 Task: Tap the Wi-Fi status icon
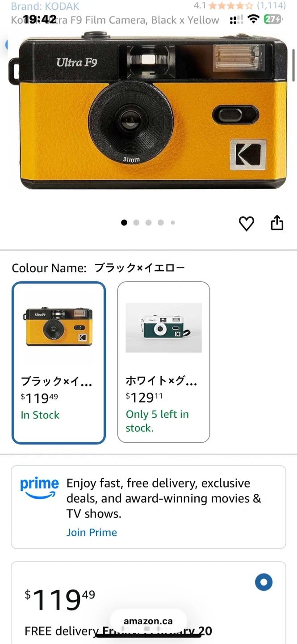(x=254, y=19)
